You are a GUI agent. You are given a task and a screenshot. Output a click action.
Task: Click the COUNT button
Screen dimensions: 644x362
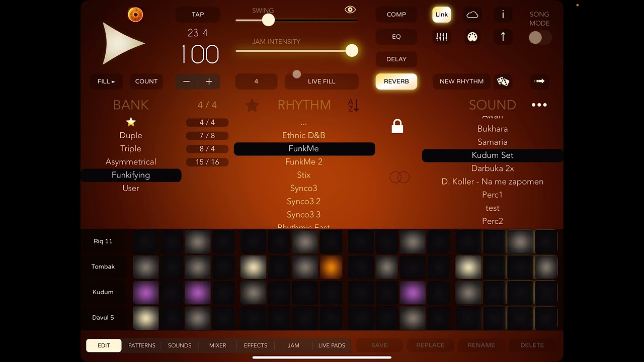pos(146,81)
